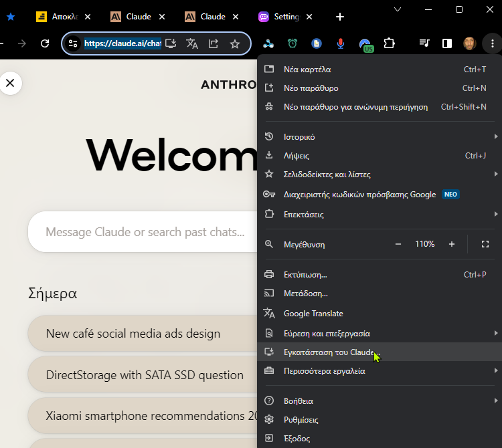Click the translate page icon in address bar
Viewport: 502px width, 448px height.
192,43
